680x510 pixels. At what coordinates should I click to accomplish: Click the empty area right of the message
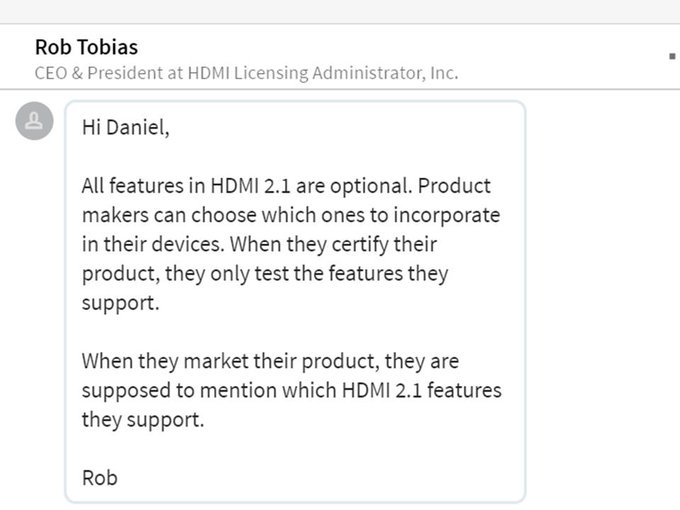click(x=600, y=300)
